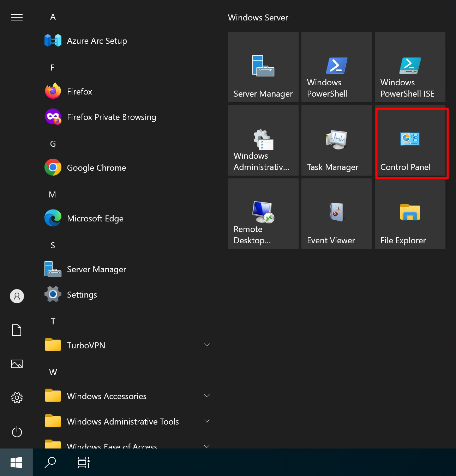
Task: Open the Server Manager tile
Action: click(263, 67)
